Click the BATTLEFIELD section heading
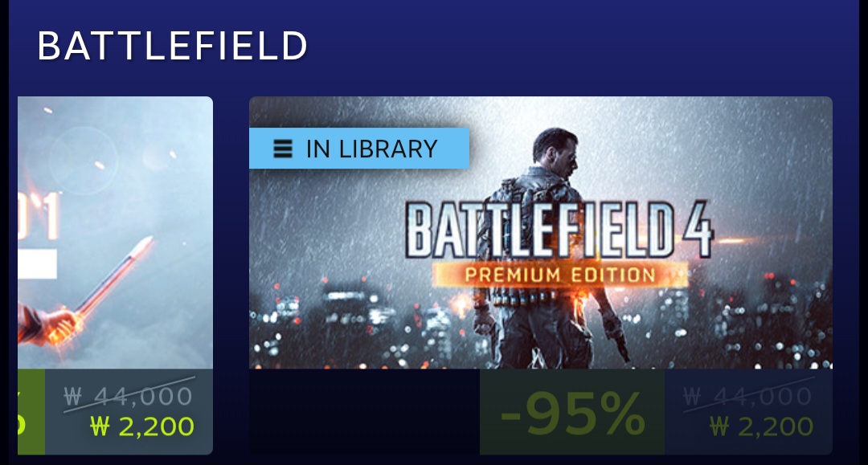868x465 pixels. [173, 47]
